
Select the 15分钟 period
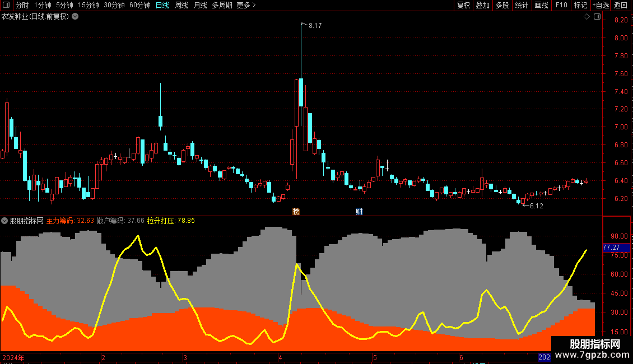click(89, 5)
